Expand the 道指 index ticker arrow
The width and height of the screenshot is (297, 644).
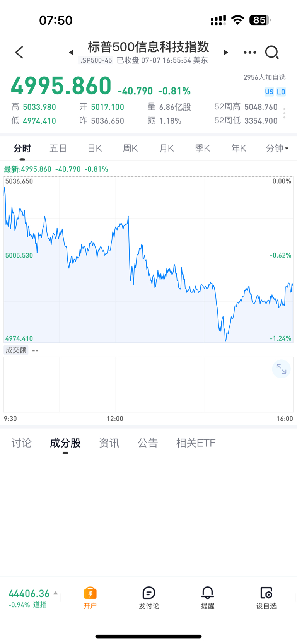pyautogui.click(x=56, y=593)
